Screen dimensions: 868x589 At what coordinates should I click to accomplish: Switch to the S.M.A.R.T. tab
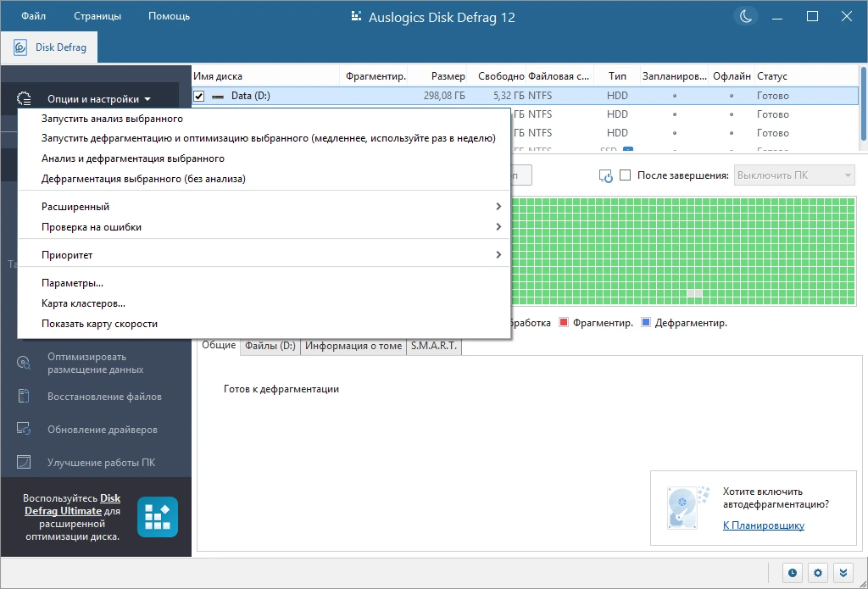click(x=434, y=346)
